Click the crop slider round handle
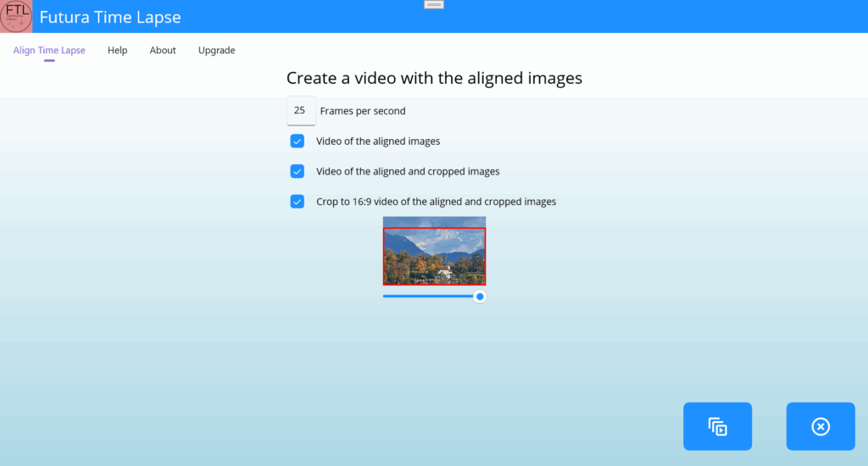868x466 pixels. pos(480,297)
